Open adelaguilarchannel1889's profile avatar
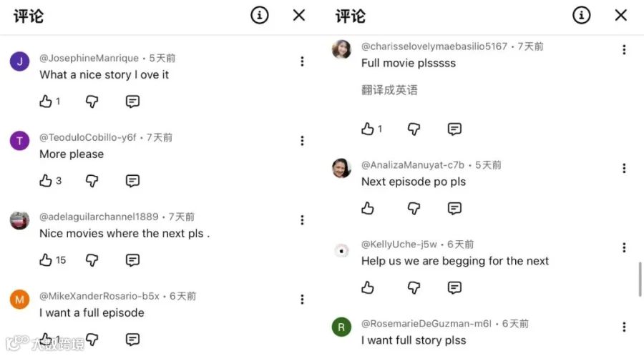The image size is (644, 356). 20,220
